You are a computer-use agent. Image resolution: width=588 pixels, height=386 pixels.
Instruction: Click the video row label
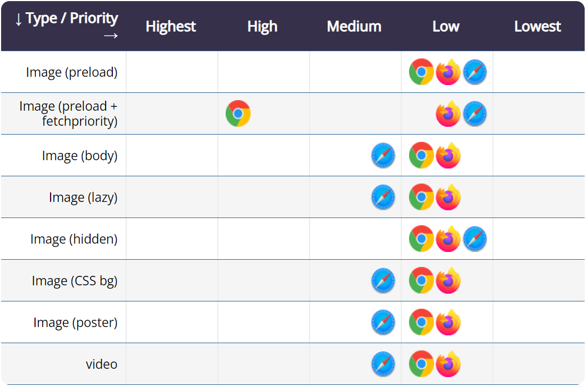(x=102, y=364)
